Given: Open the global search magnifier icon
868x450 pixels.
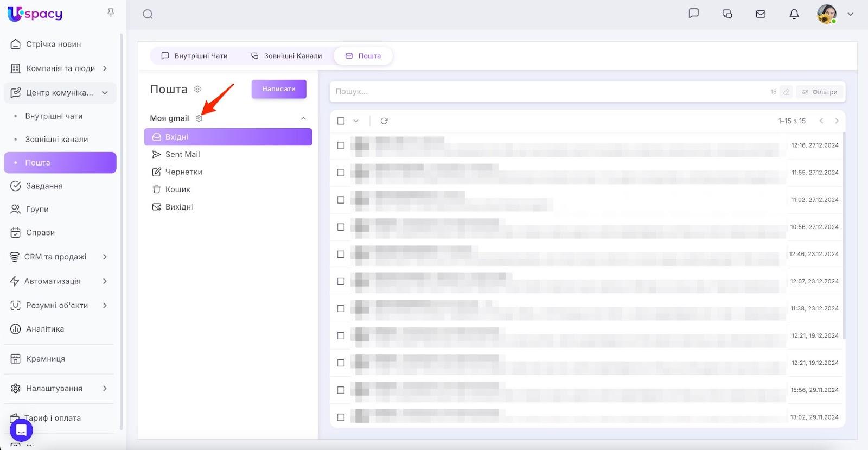Looking at the screenshot, I should 148,15.
